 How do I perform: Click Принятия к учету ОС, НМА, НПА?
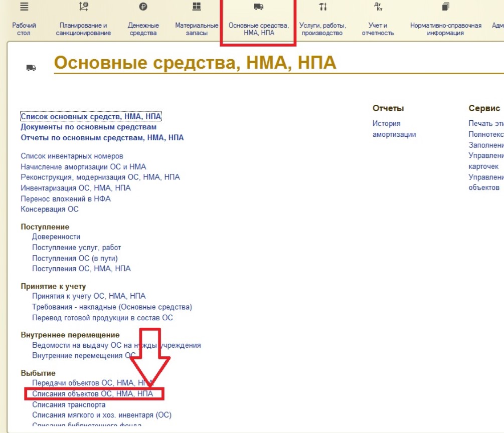pyautogui.click(x=89, y=296)
